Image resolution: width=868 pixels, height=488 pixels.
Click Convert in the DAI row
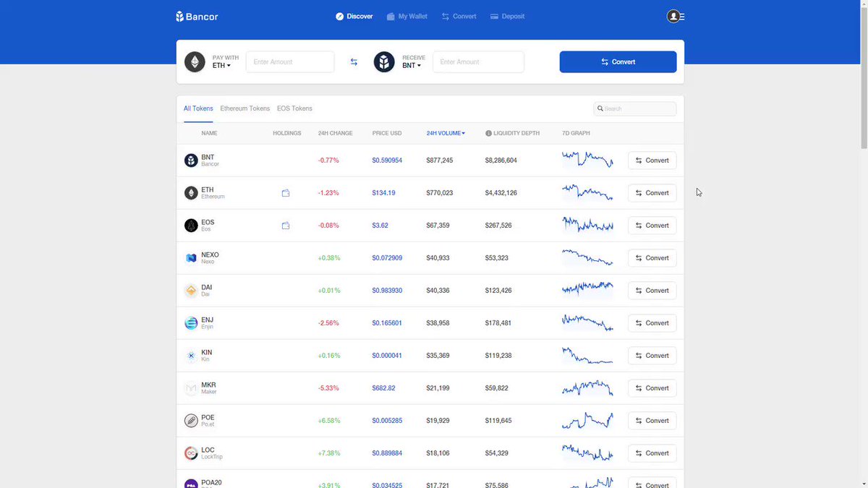point(652,291)
